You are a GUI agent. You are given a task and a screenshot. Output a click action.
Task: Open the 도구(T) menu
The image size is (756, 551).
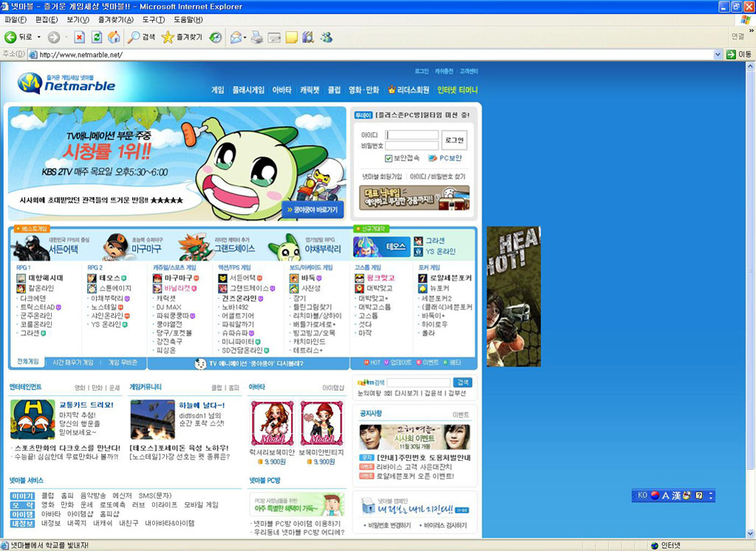point(154,19)
